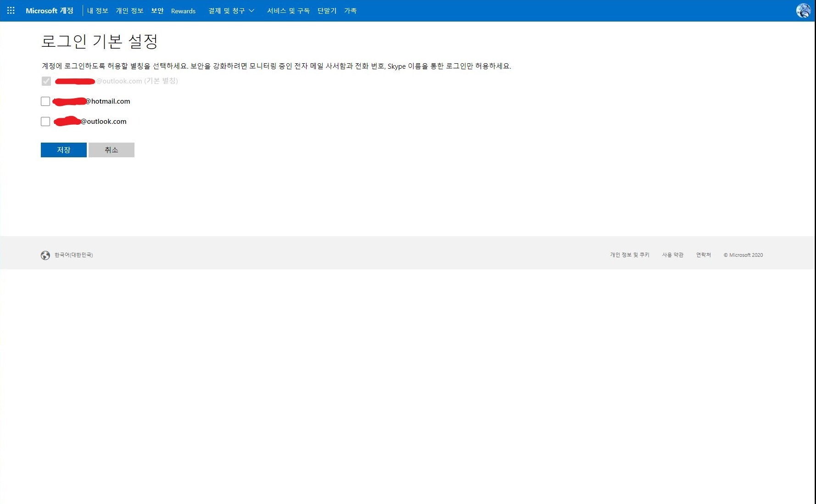This screenshot has height=504, width=816.
Task: Open the 개인 정보 menu item
Action: (x=129, y=11)
